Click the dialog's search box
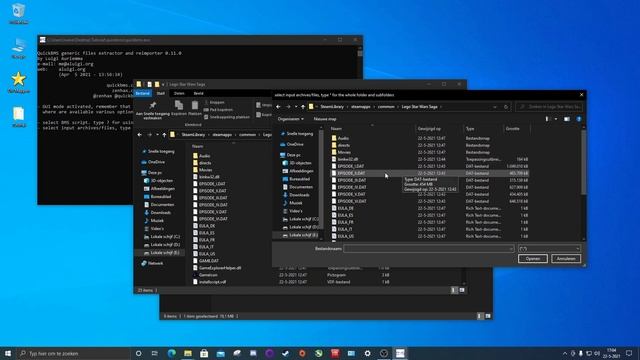 click(549, 107)
